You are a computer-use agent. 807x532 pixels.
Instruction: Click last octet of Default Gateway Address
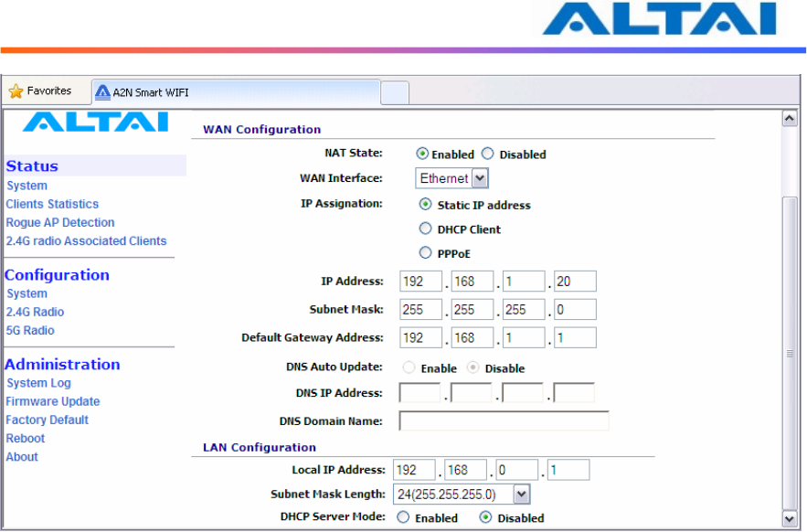(x=575, y=338)
